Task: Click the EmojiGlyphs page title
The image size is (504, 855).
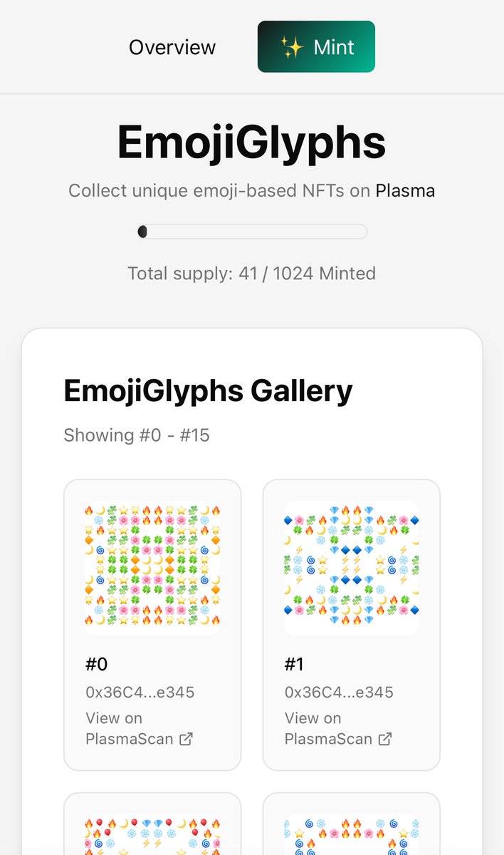Action: pyautogui.click(x=252, y=142)
